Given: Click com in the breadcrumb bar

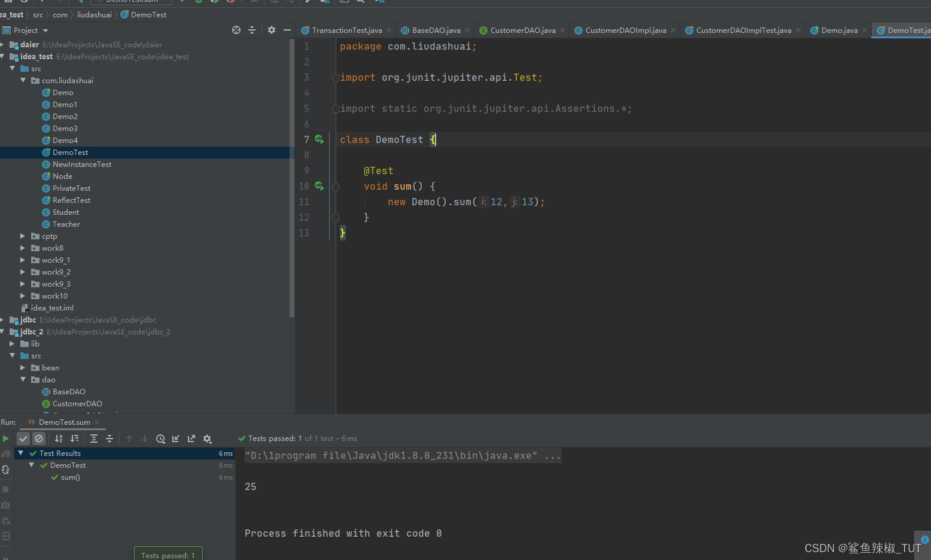Looking at the screenshot, I should click(60, 14).
